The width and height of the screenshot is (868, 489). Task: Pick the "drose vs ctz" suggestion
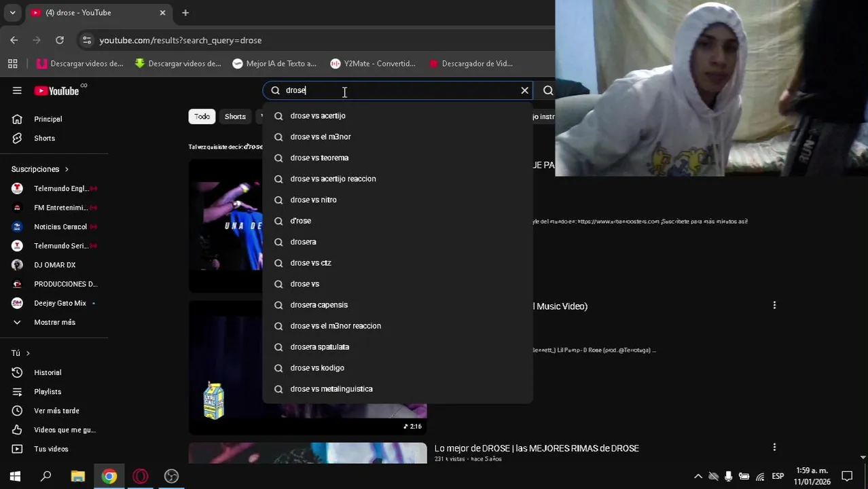(397, 263)
